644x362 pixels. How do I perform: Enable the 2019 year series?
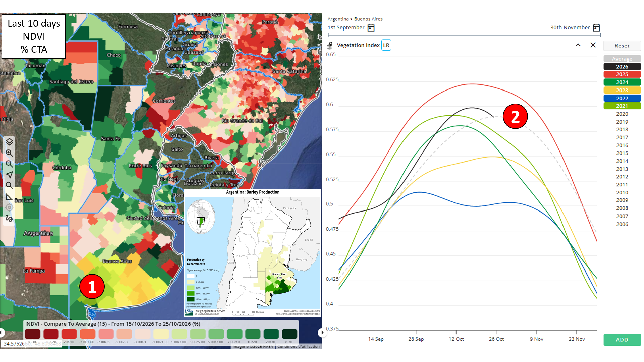tap(622, 122)
